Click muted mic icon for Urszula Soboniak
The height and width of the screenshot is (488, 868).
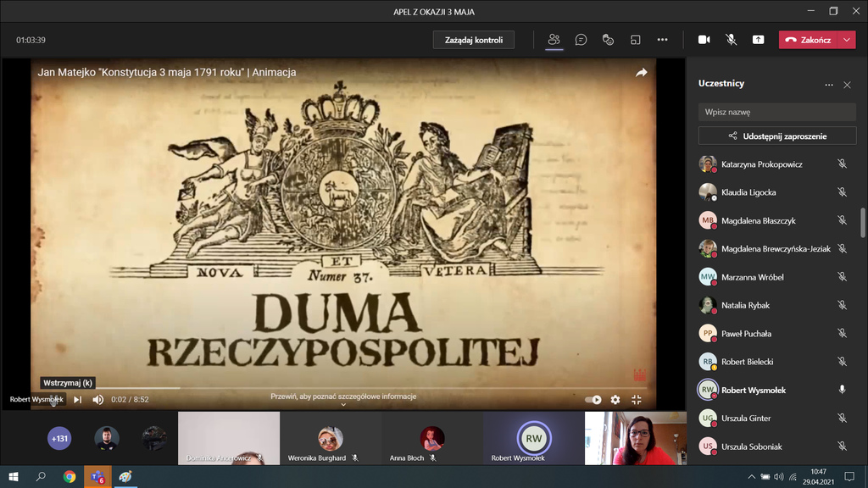[842, 446]
